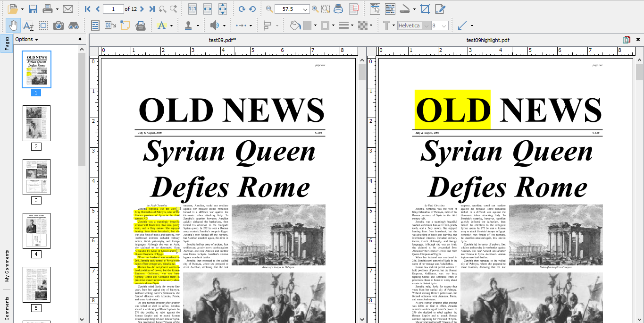
Task: Activate the Snapshot camera tool
Action: pos(59,25)
